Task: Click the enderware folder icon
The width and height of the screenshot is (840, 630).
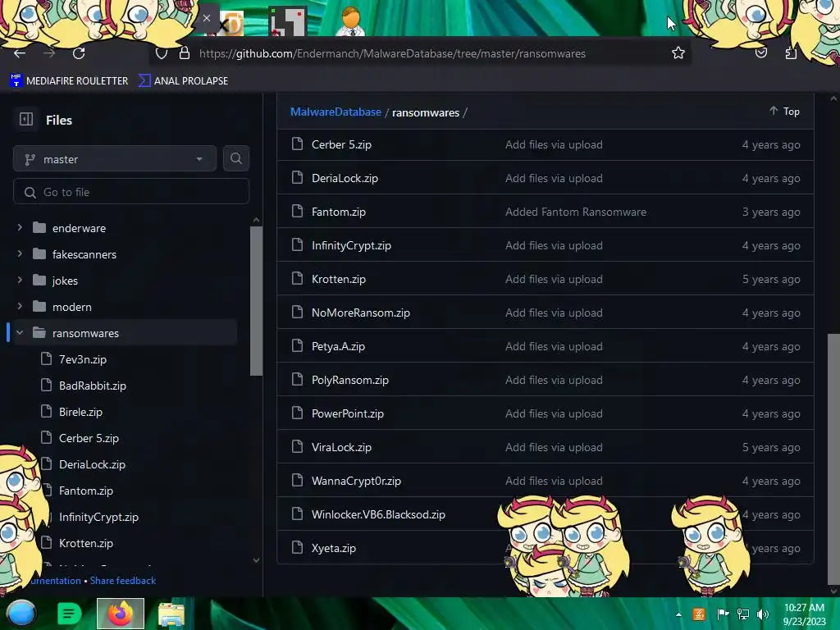Action: click(39, 228)
